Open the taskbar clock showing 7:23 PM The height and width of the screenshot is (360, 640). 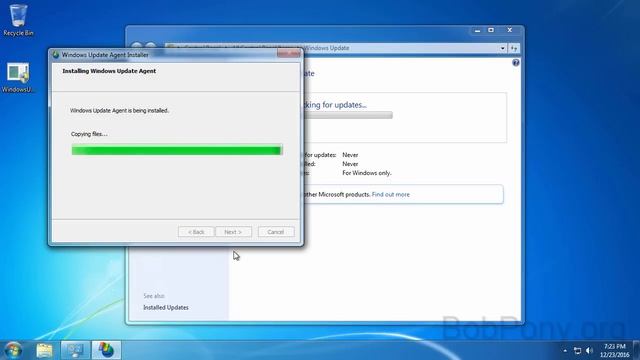pyautogui.click(x=615, y=351)
